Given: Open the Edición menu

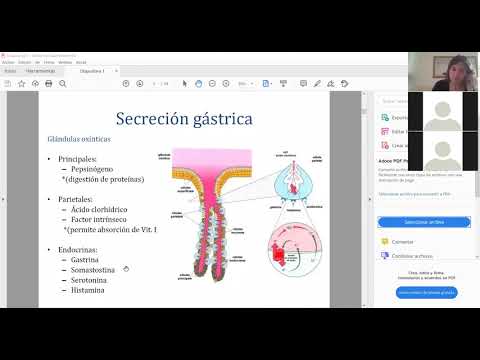Looking at the screenshot, I should tap(24, 62).
